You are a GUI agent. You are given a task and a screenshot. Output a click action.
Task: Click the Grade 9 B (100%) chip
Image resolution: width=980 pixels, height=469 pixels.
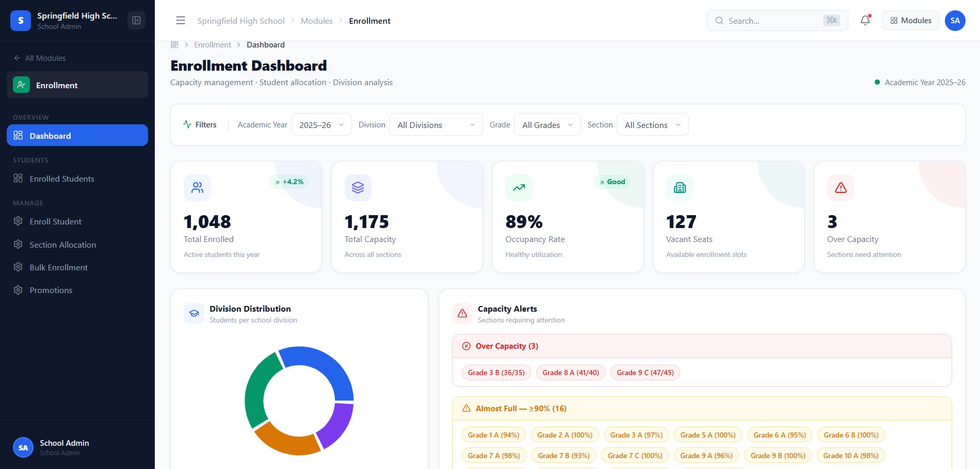(778, 456)
